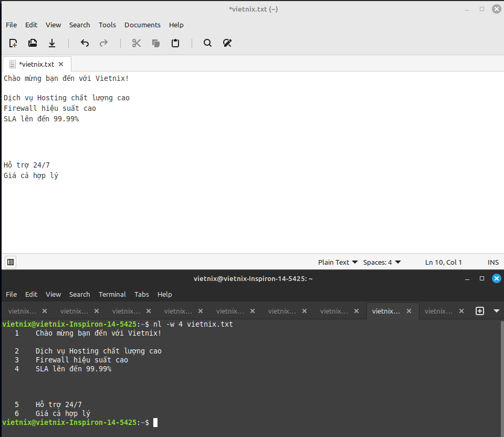Screen dimensions: 504x437
Task: Click terminal output "Hỗ trợ 24/7"
Action: tap(58, 404)
